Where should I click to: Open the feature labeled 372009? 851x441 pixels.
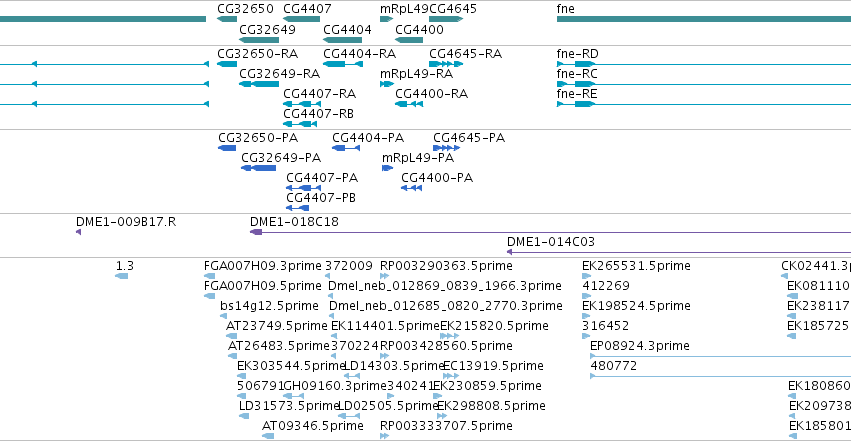[349, 266]
